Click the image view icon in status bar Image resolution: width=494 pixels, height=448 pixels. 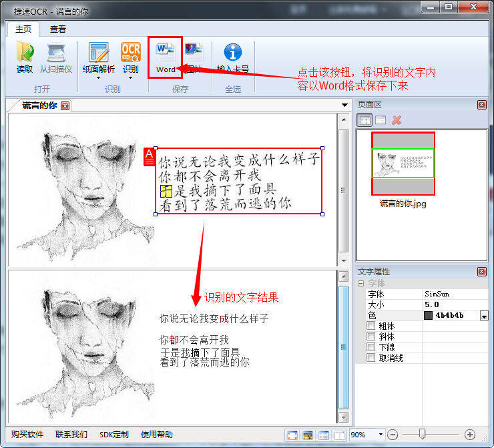tap(308, 435)
